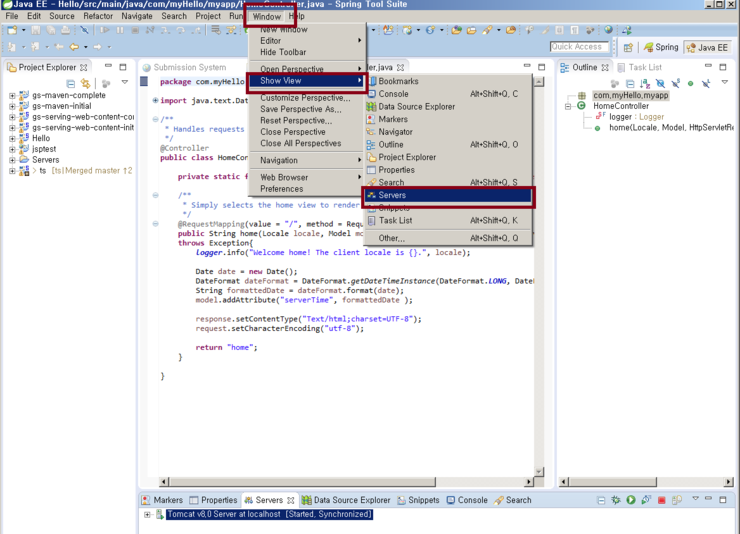Click the Open Web Browser globe icon
This screenshot has width=740, height=534.
609,30
